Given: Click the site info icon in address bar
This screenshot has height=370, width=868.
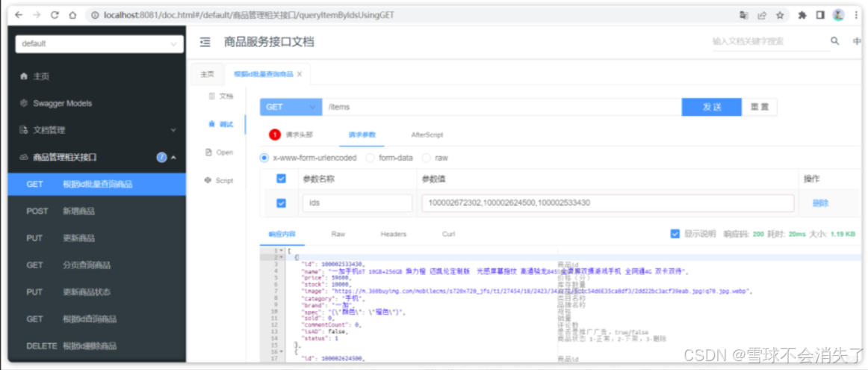Looking at the screenshot, I should coord(96,16).
